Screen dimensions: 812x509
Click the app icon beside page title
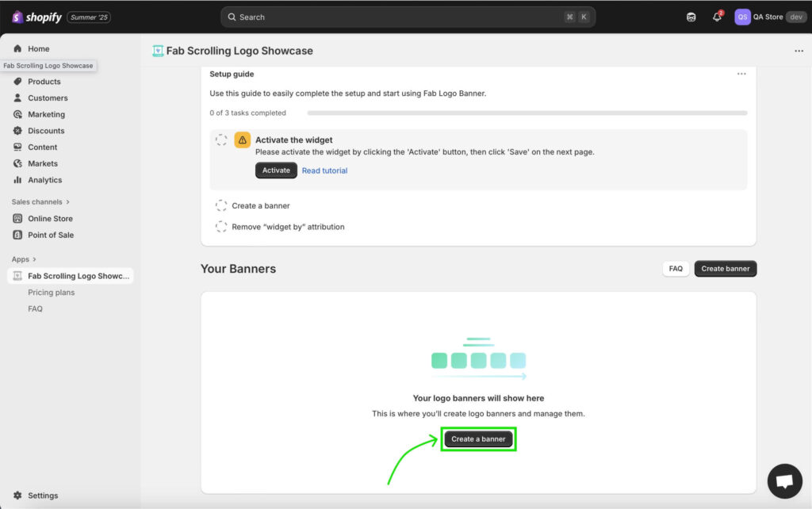click(158, 51)
